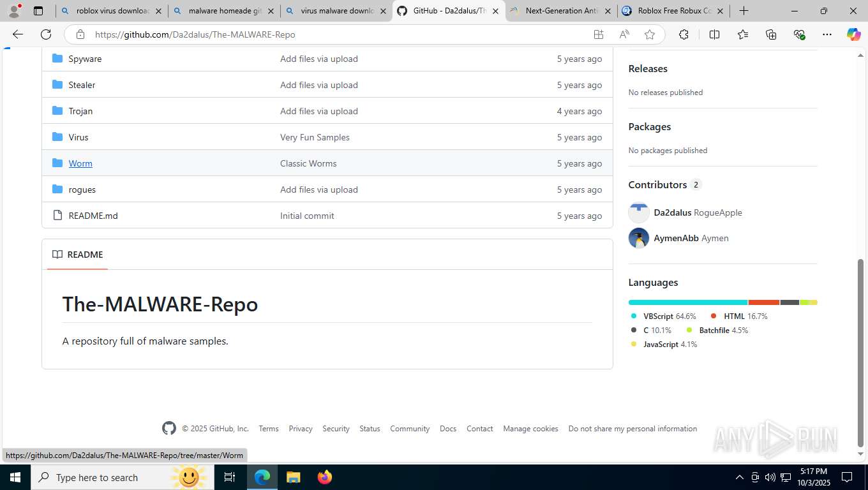Open the Contact footer link
This screenshot has width=868, height=490.
[x=480, y=429]
